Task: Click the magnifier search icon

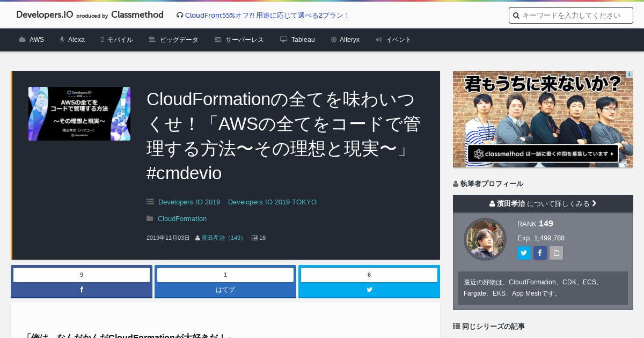Action: click(516, 16)
